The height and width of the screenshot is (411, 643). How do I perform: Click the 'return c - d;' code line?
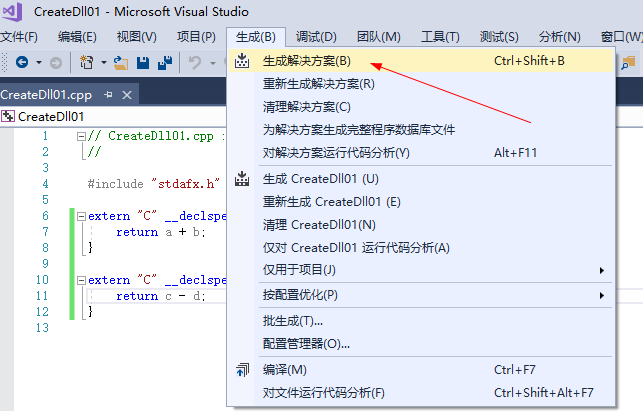click(x=161, y=296)
